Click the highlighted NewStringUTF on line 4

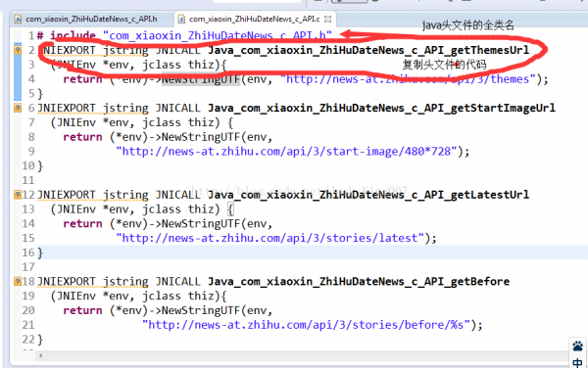coord(201,79)
